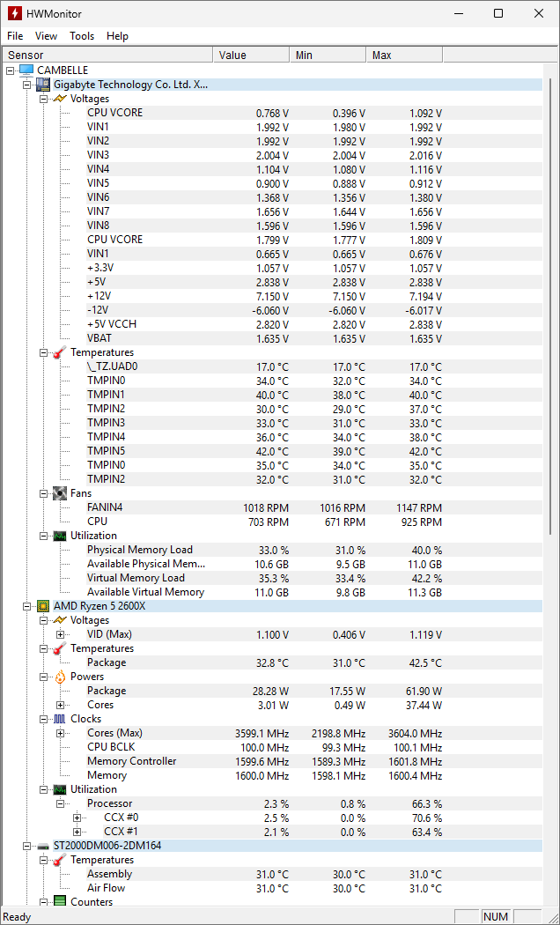Select the +12V voltage row
This screenshot has width=560, height=925.
(314, 296)
